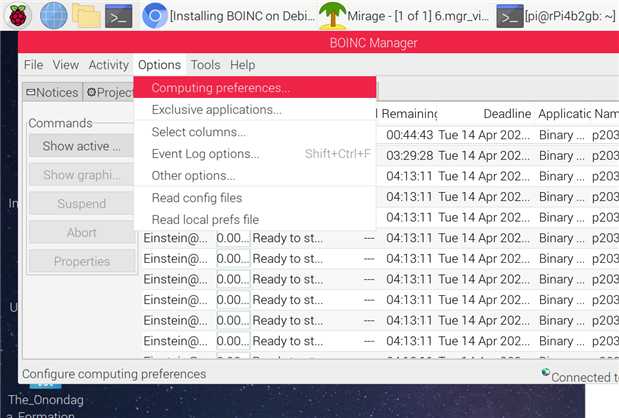Image resolution: width=619 pixels, height=418 pixels.
Task: Sort tasks by the Deadline column header
Action: [x=506, y=114]
